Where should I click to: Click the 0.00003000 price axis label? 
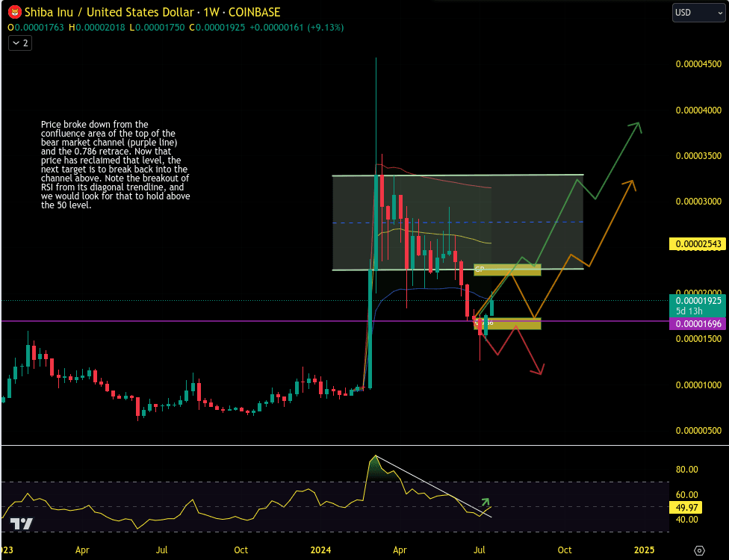click(698, 202)
